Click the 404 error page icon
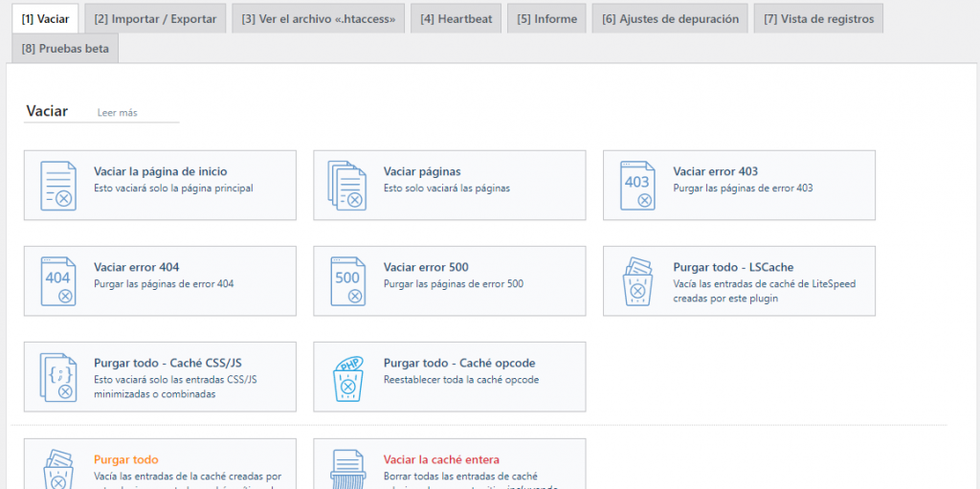Viewport: 980px width, 489px height. click(x=58, y=281)
